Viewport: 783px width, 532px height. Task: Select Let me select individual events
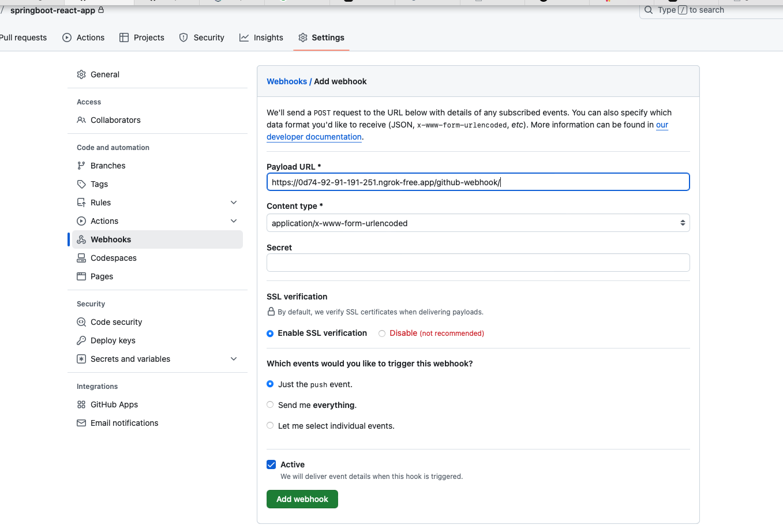(270, 426)
